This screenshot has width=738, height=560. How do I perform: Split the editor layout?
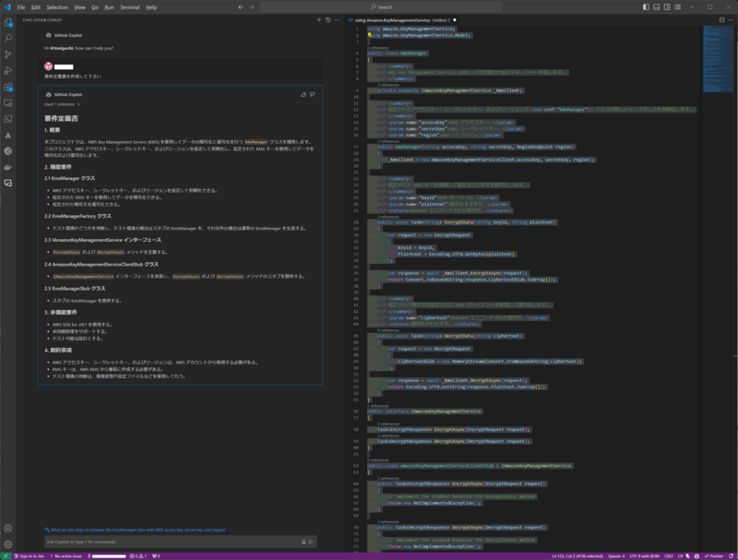click(x=722, y=19)
